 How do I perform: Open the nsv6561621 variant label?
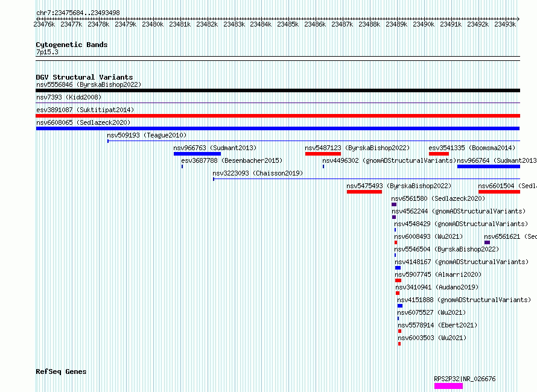pyautogui.click(x=510, y=236)
